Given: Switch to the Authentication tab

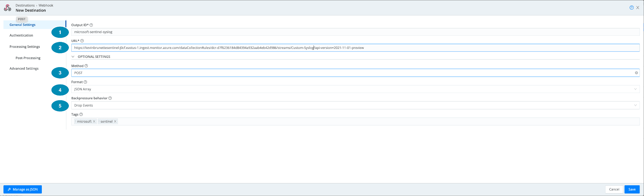Looking at the screenshot, I should pos(21,35).
